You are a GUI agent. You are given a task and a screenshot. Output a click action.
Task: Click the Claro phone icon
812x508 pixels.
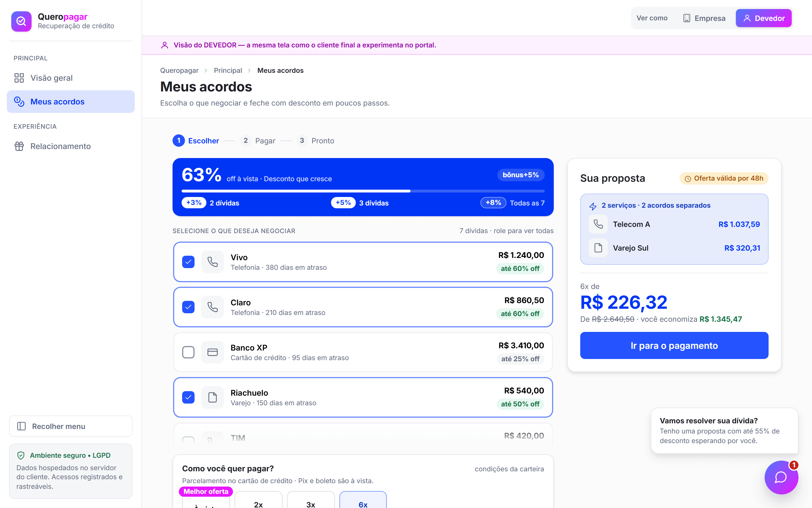click(x=212, y=307)
